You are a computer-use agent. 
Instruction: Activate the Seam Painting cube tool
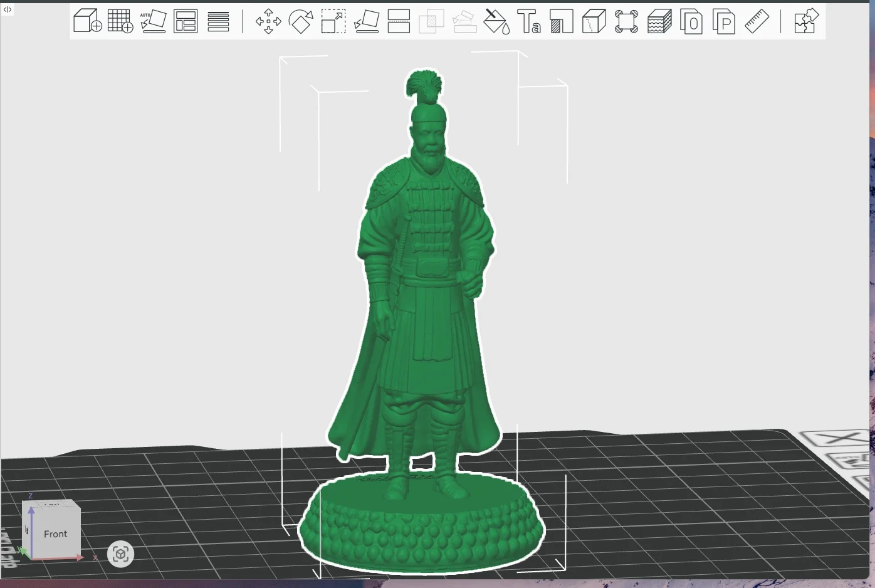(594, 21)
